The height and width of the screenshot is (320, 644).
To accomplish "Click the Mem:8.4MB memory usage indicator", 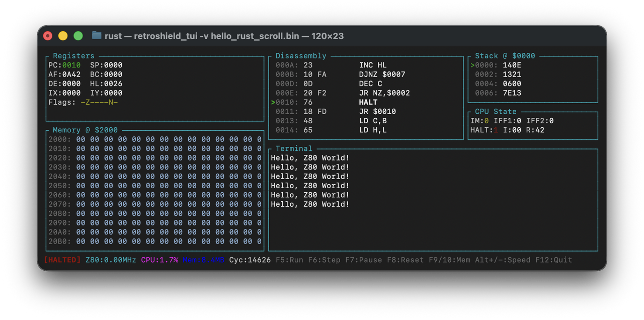I will click(202, 260).
